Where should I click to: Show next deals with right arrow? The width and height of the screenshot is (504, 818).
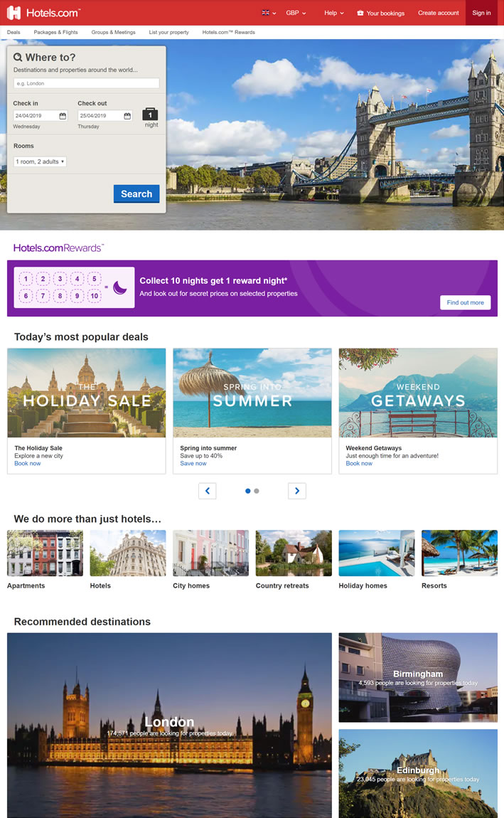(x=297, y=491)
